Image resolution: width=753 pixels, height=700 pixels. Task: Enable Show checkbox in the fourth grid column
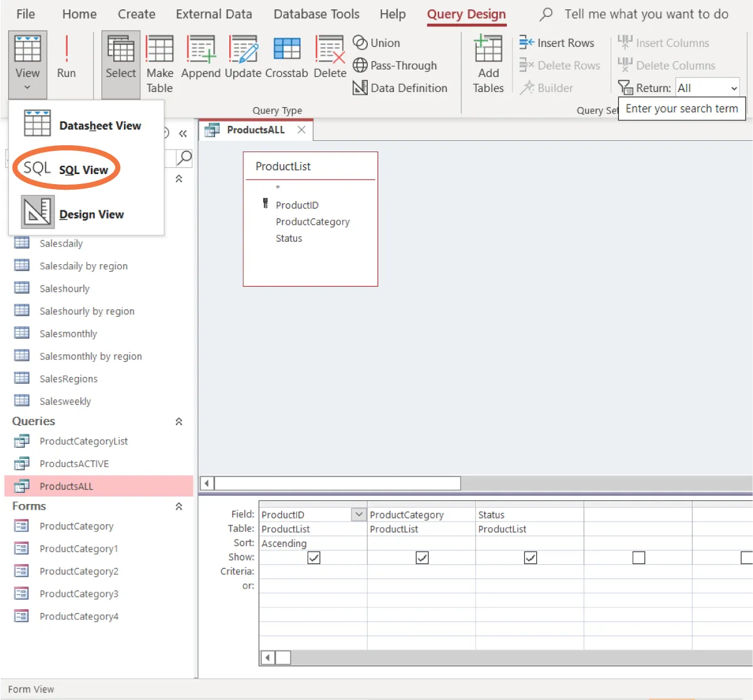pos(638,557)
